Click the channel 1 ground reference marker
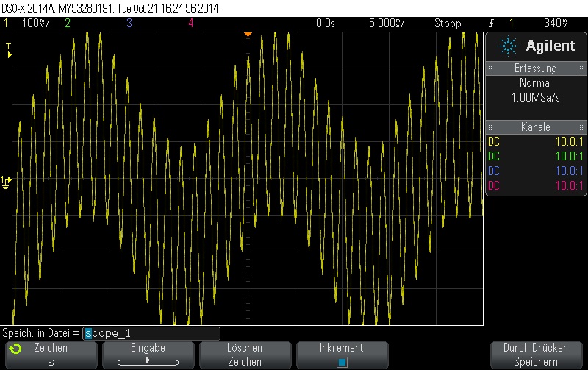Screen dimensions: 588x370 [x=6, y=182]
